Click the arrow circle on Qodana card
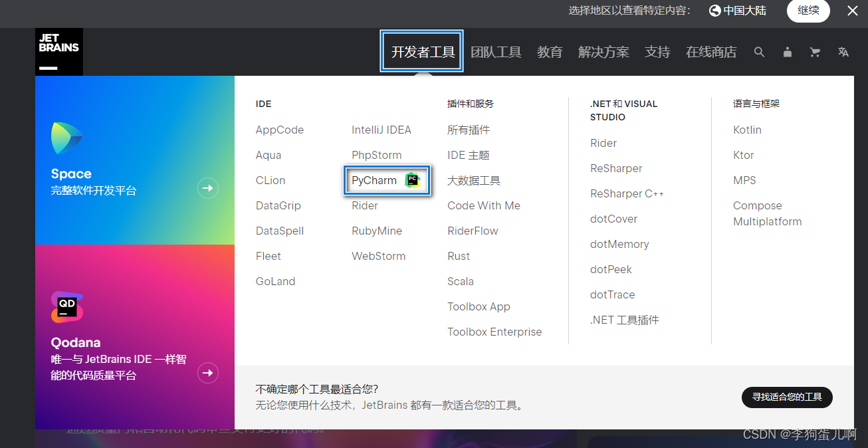868x448 pixels. (x=208, y=373)
